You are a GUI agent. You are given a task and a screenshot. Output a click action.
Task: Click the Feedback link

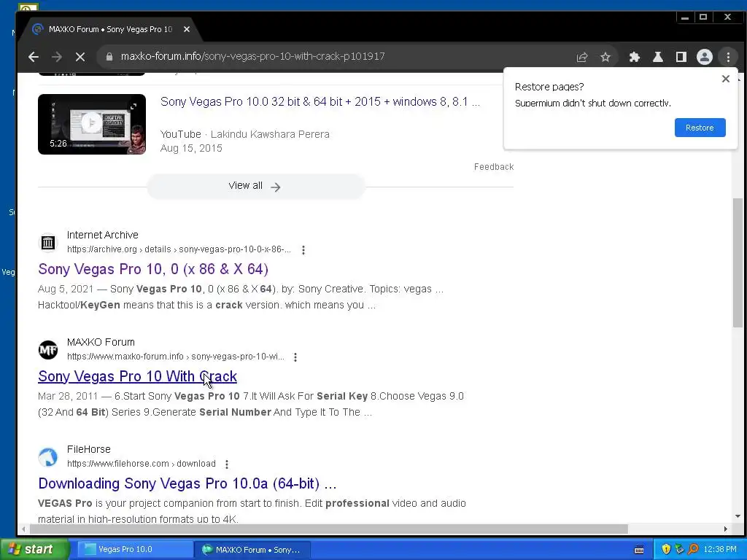(x=494, y=167)
